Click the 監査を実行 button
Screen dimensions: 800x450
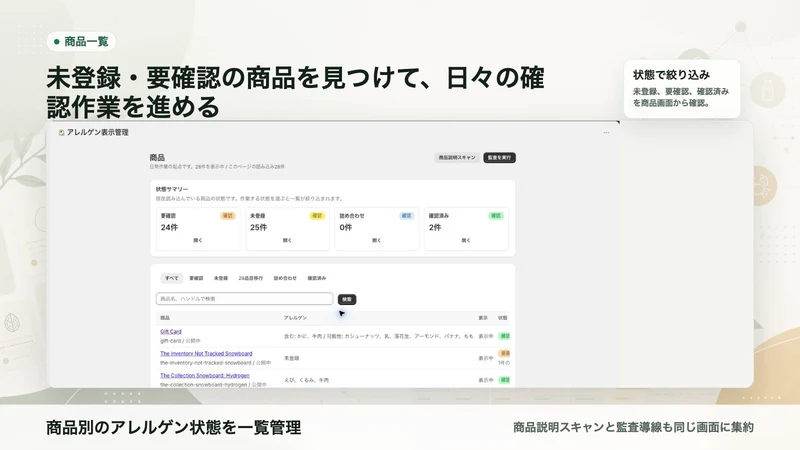[499, 158]
